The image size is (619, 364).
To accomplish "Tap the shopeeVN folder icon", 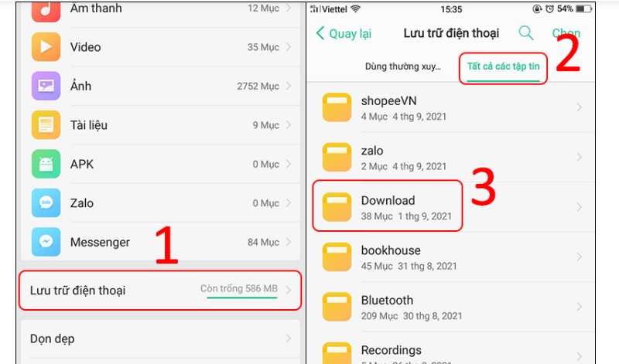I will (x=337, y=107).
